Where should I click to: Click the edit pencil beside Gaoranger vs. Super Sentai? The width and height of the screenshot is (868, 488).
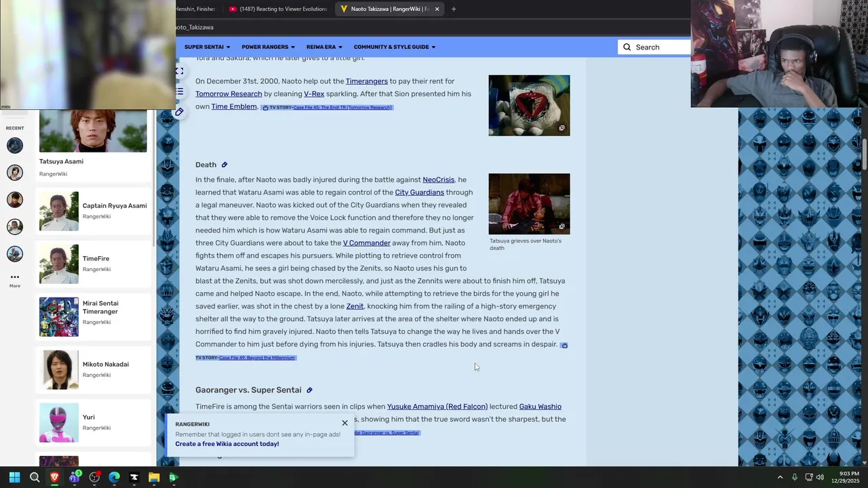[x=309, y=390]
